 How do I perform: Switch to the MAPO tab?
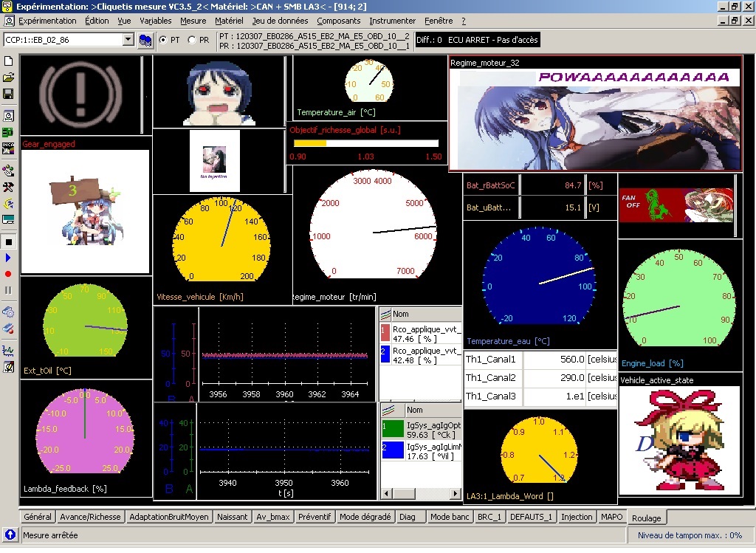tap(612, 517)
